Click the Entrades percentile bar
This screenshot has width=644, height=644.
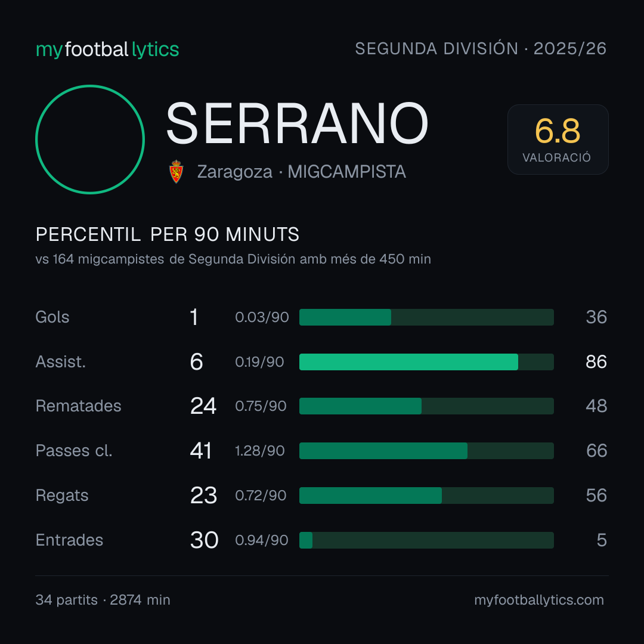[x=426, y=540]
